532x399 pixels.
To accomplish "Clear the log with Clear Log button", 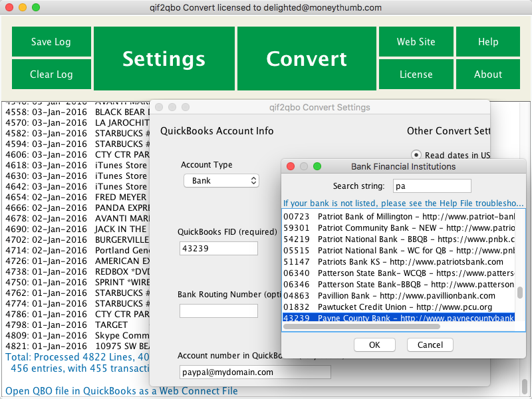I will tap(51, 74).
